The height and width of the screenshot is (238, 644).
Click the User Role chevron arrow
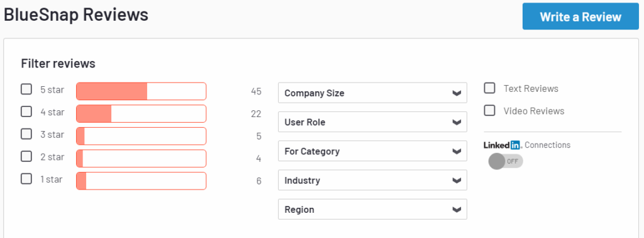(457, 123)
